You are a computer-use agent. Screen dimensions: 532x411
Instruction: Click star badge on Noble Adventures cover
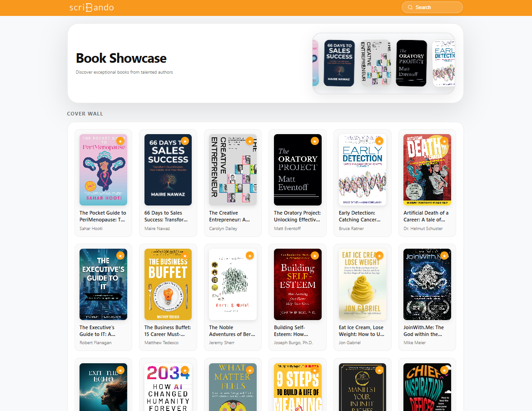click(x=250, y=256)
